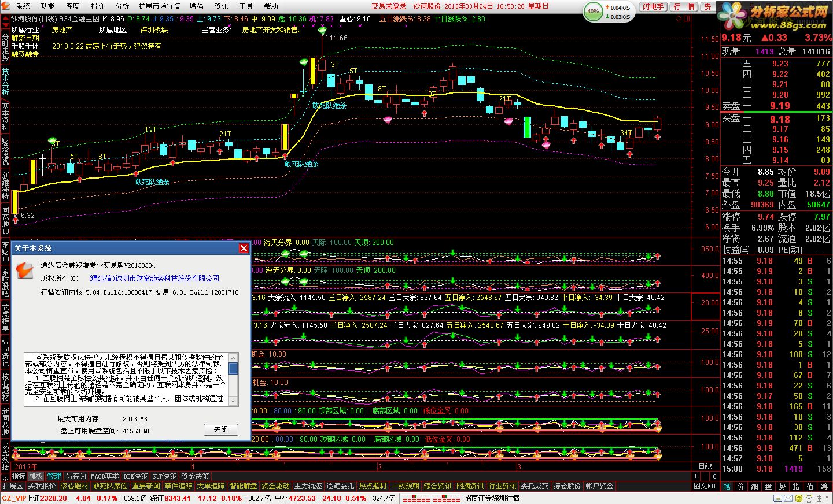Click the 指标 tab below the chart
This screenshot has height=504, width=833.
pyautogui.click(x=19, y=476)
